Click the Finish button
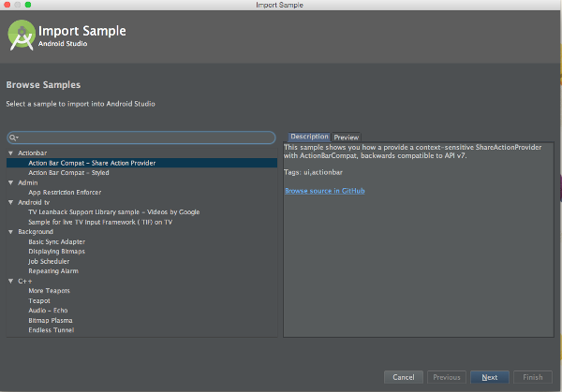The width and height of the screenshot is (562, 392). (x=533, y=377)
